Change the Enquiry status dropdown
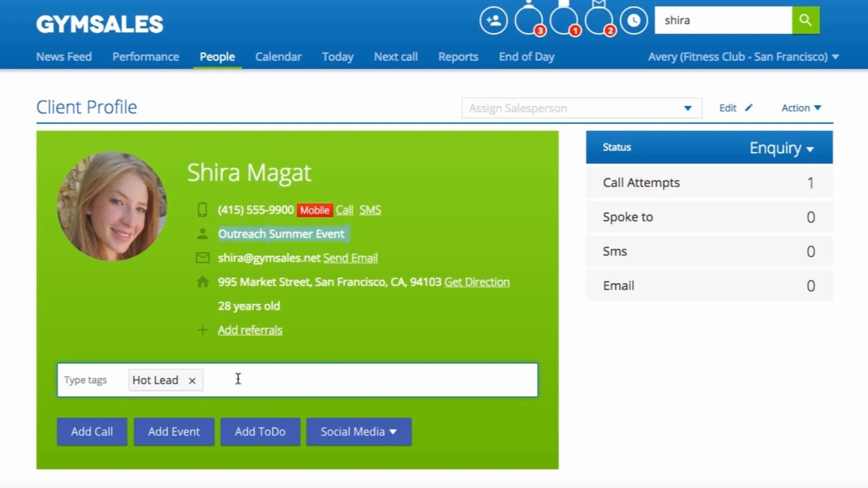Viewport: 868px width, 488px height. click(781, 148)
